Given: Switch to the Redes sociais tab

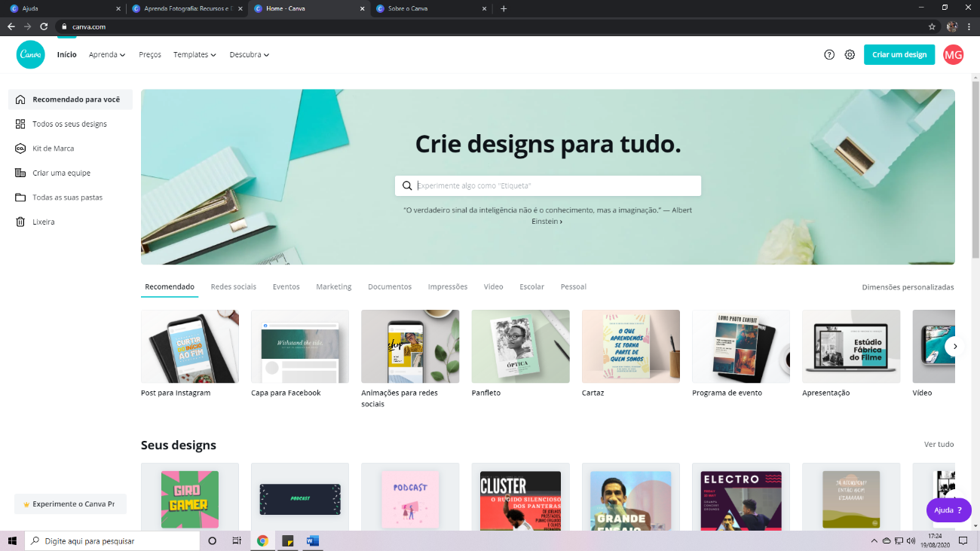Looking at the screenshot, I should point(234,286).
